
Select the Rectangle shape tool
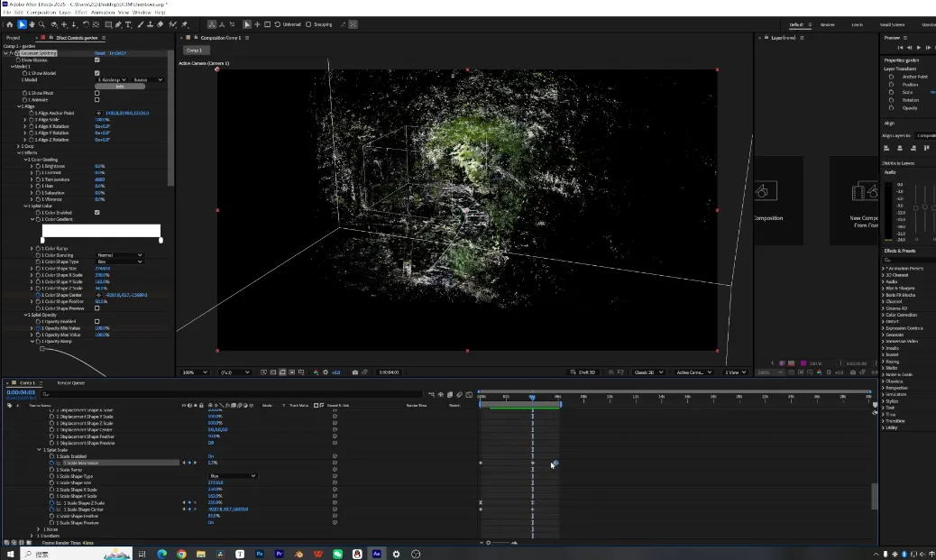(x=108, y=24)
